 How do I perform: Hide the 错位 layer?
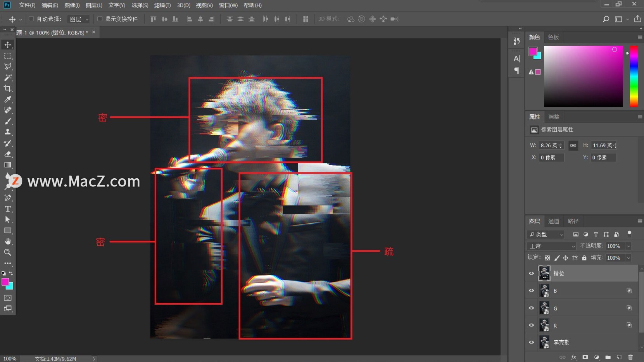(532, 273)
